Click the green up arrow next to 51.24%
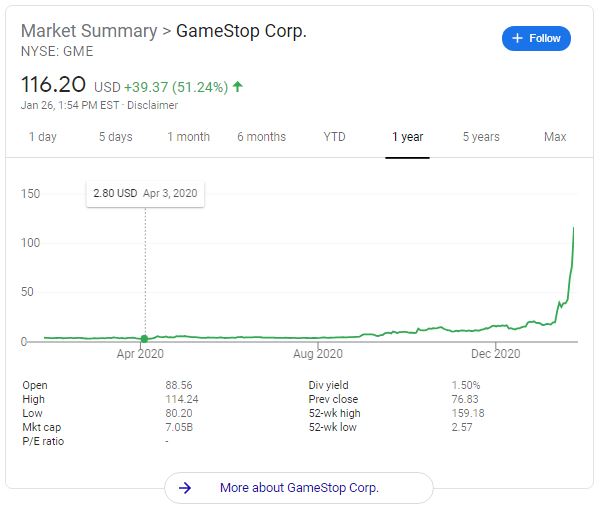Viewport: 611px width, 505px height. pos(238,87)
